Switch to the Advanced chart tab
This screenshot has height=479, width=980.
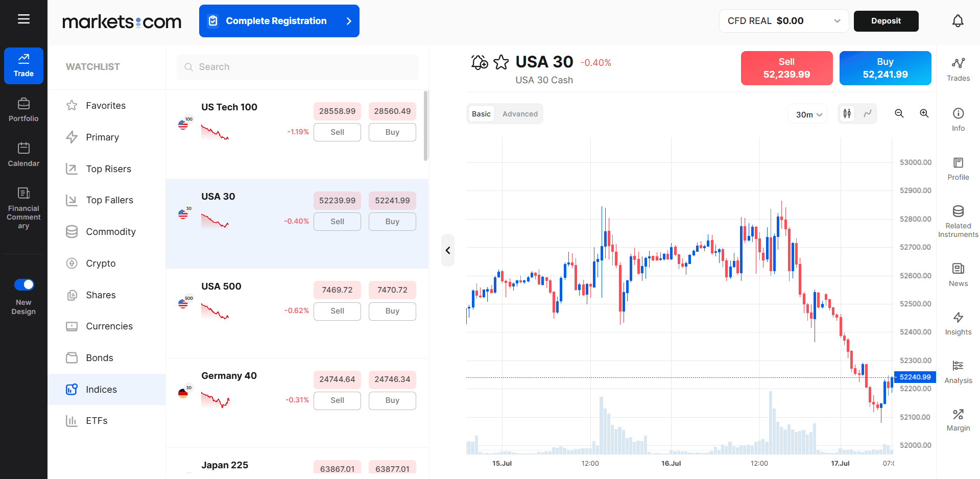(x=520, y=114)
